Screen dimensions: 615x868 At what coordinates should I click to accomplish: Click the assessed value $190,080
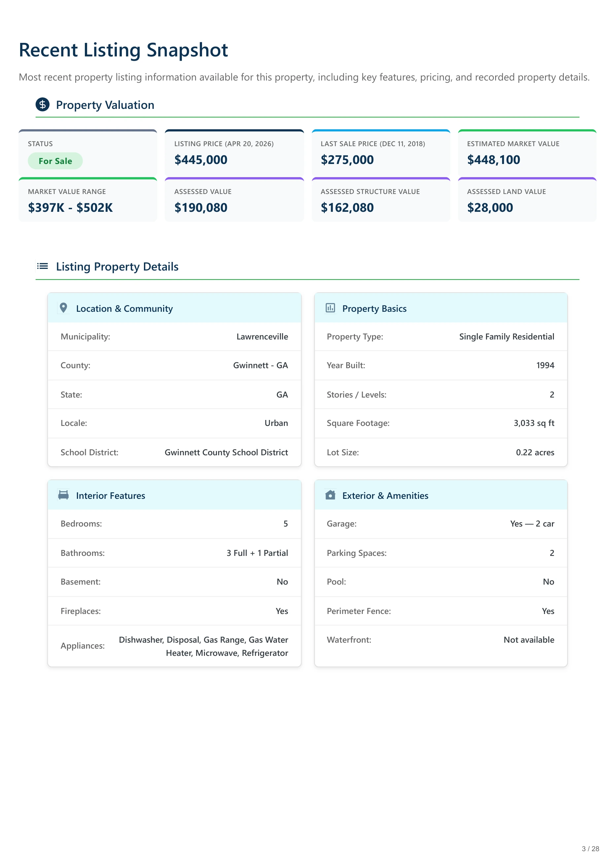(x=201, y=208)
